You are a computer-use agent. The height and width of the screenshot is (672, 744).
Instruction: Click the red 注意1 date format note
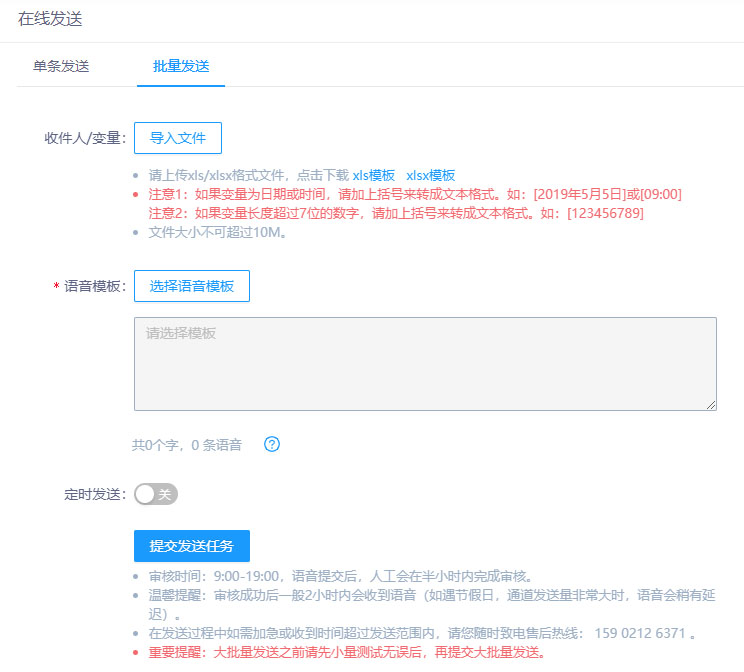[415, 194]
